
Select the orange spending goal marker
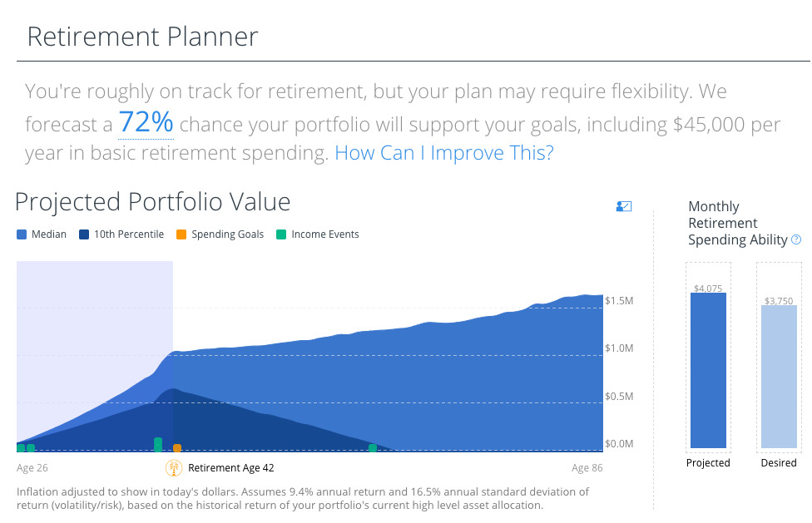pyautogui.click(x=177, y=448)
